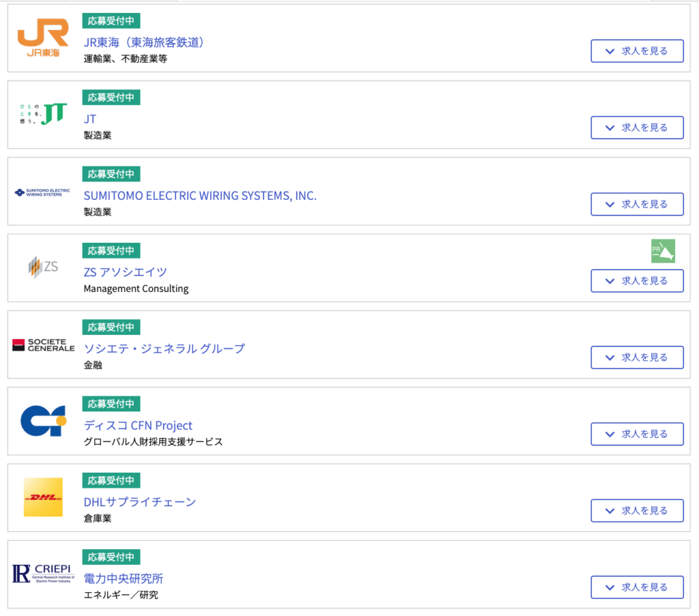The width and height of the screenshot is (699, 616).
Task: Click 製造業 text under JT
Action: tap(98, 135)
